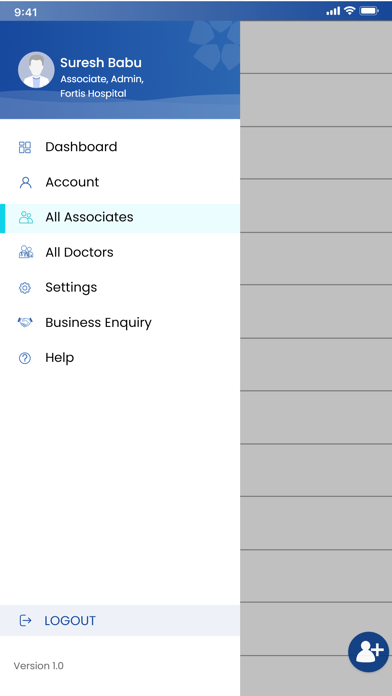
Task: Open the Account menu item
Action: 120,182
